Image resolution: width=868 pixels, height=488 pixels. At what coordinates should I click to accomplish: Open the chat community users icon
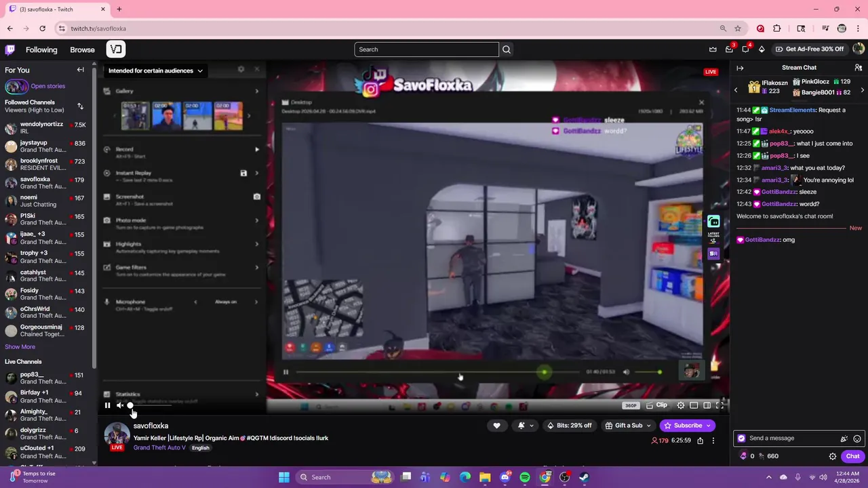point(858,68)
